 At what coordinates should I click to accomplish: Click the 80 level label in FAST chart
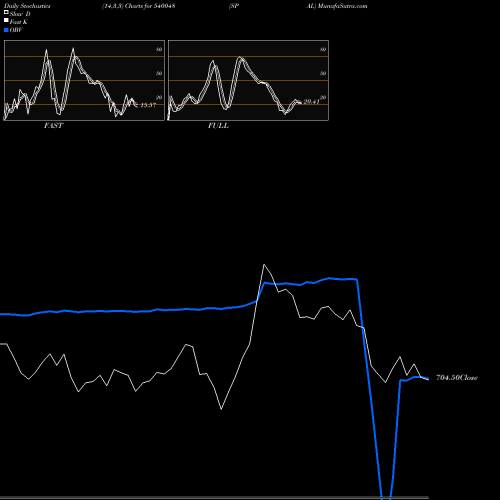click(x=159, y=49)
